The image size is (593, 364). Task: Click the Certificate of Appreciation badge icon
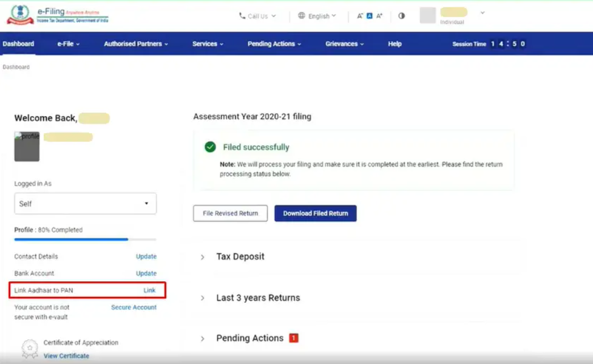coord(30,348)
